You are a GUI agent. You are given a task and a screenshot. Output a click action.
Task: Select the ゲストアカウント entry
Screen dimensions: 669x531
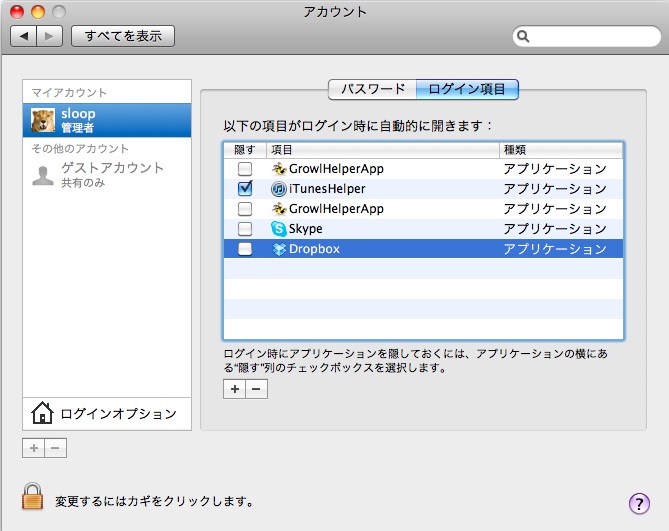click(107, 175)
